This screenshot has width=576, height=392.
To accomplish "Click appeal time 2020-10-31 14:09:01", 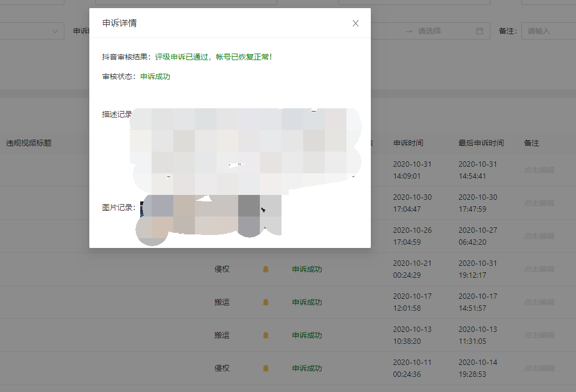I will [x=412, y=170].
